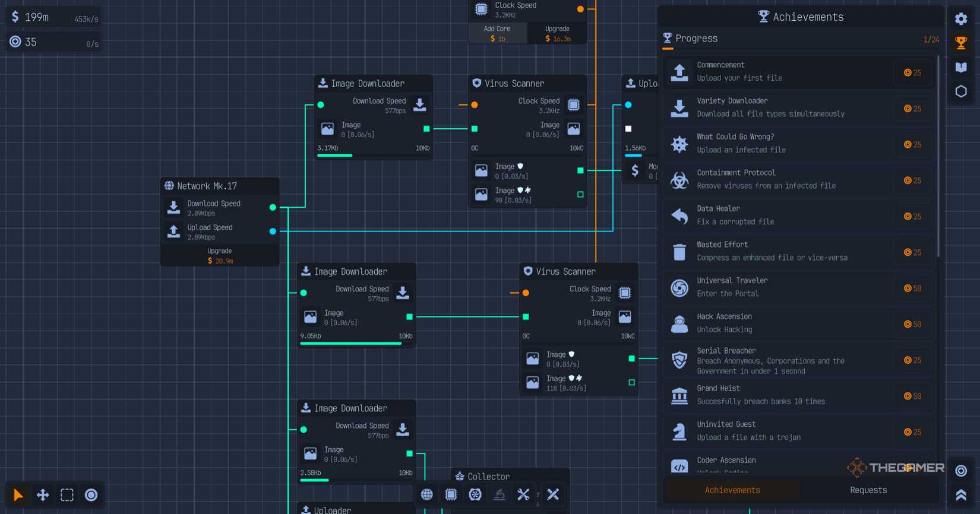This screenshot has width=980, height=514.
Task: Click the orange trophy achievements icon
Action: click(961, 43)
